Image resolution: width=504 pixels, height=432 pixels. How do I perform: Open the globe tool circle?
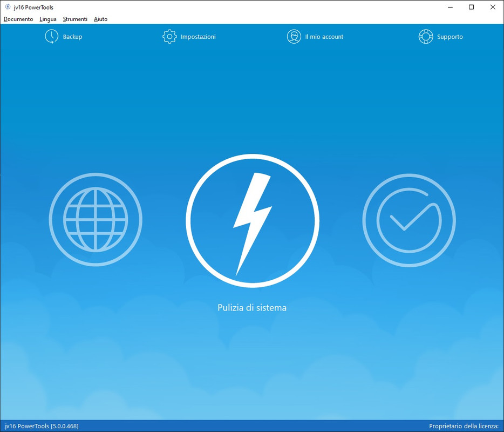[96, 219]
